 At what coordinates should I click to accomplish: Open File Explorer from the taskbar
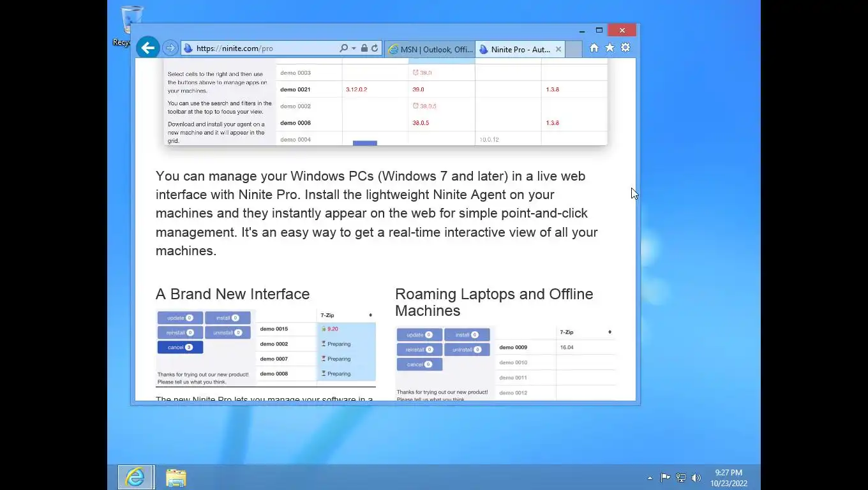[176, 477]
